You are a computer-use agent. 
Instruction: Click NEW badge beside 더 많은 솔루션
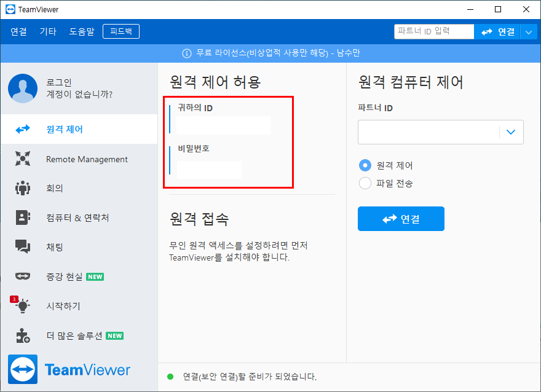coord(114,335)
